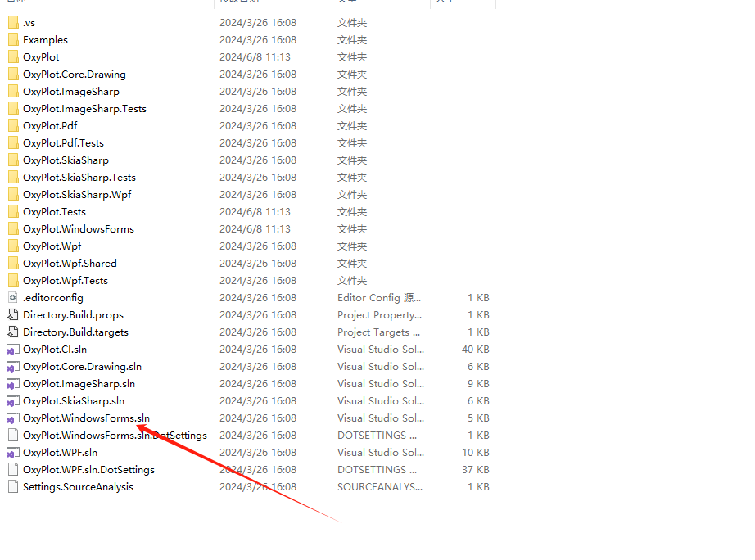Select the folder name OxyPlot.Wpf.Tests
Image resolution: width=755 pixels, height=560 pixels.
click(x=66, y=281)
